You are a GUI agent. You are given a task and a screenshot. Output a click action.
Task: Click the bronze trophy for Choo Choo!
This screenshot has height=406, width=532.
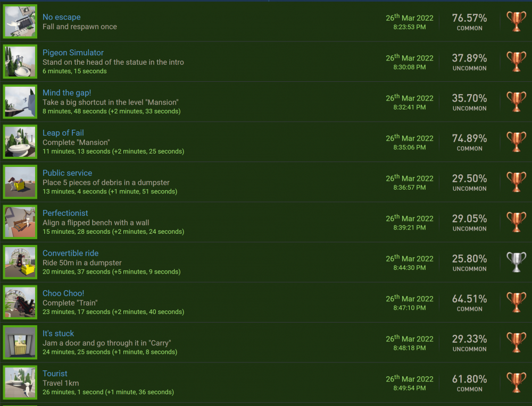coord(516,302)
